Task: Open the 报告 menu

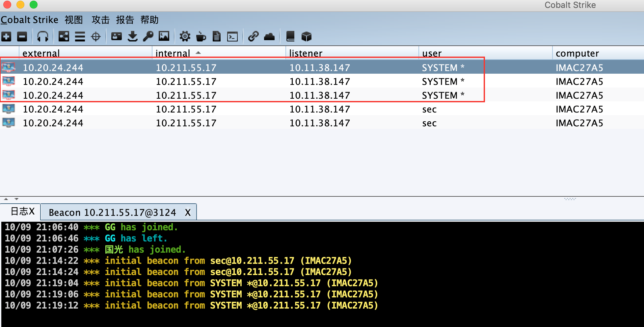Action: pos(125,20)
